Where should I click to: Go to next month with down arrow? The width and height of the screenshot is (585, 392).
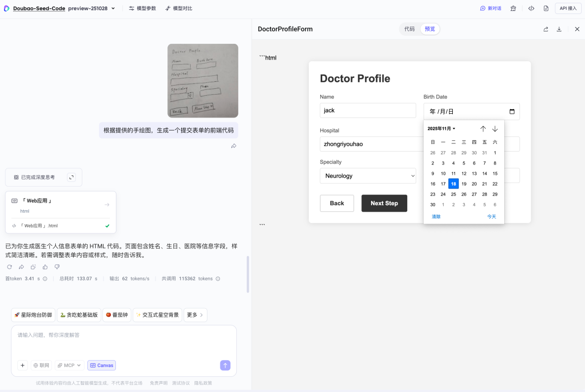coord(495,129)
